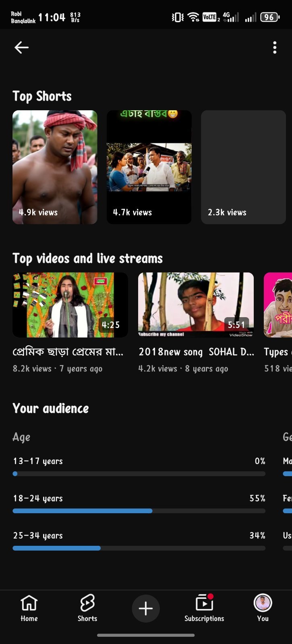Select the 0% value
This screenshot has height=644, width=292.
pyautogui.click(x=260, y=461)
